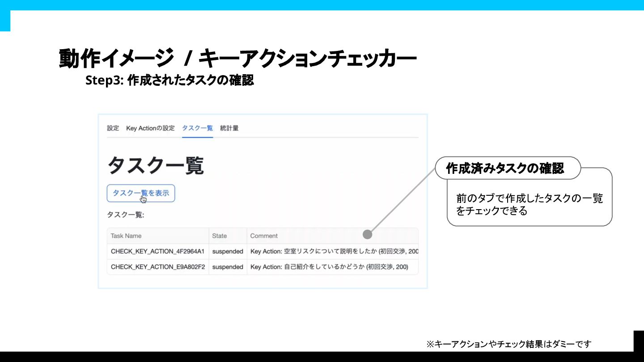Switch to Key Actionの設定 tab
This screenshot has height=362, width=644.
[x=150, y=128]
